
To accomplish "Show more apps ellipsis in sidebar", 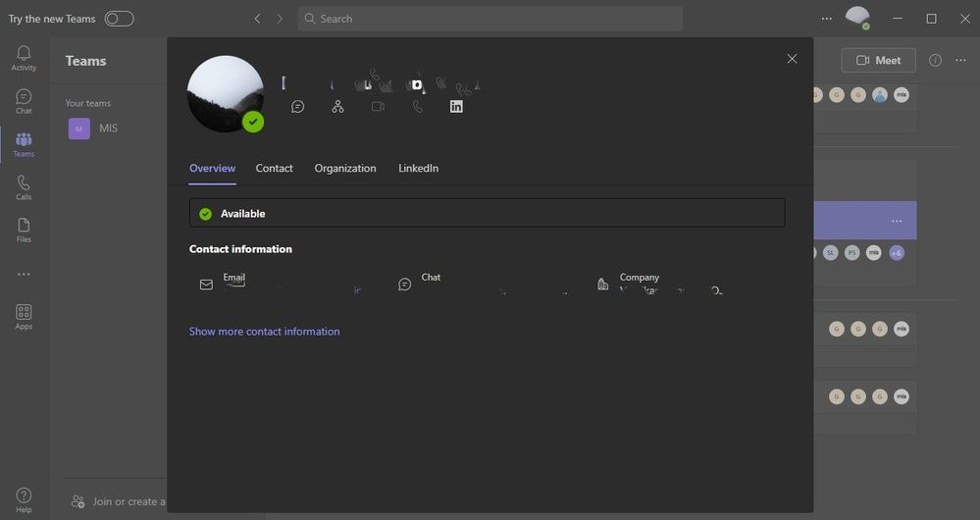I will (24, 274).
